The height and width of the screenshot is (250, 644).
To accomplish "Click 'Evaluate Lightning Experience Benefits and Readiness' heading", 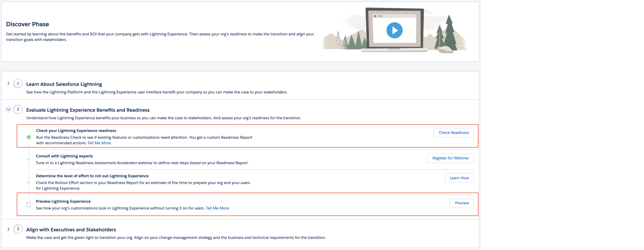I will click(88, 110).
